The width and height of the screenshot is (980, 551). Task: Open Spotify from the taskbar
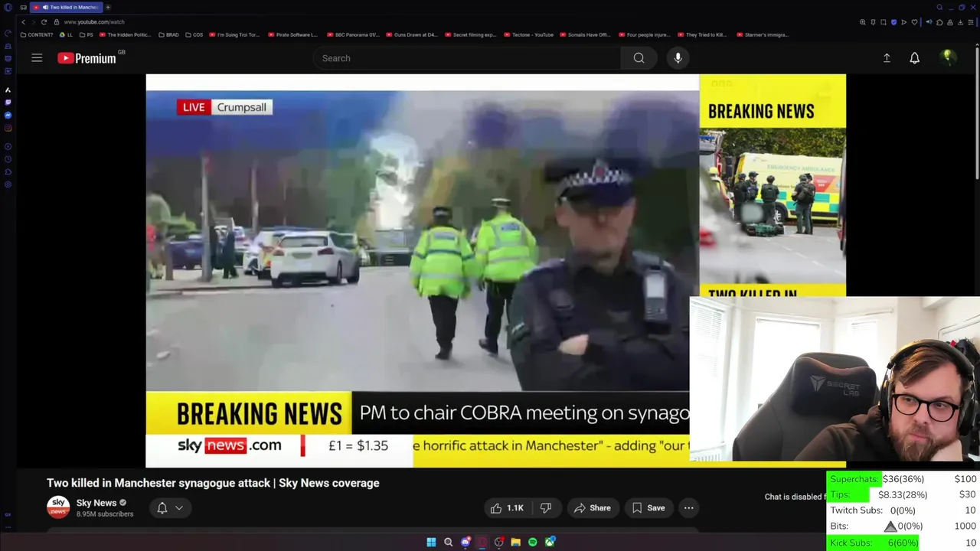pyautogui.click(x=532, y=543)
